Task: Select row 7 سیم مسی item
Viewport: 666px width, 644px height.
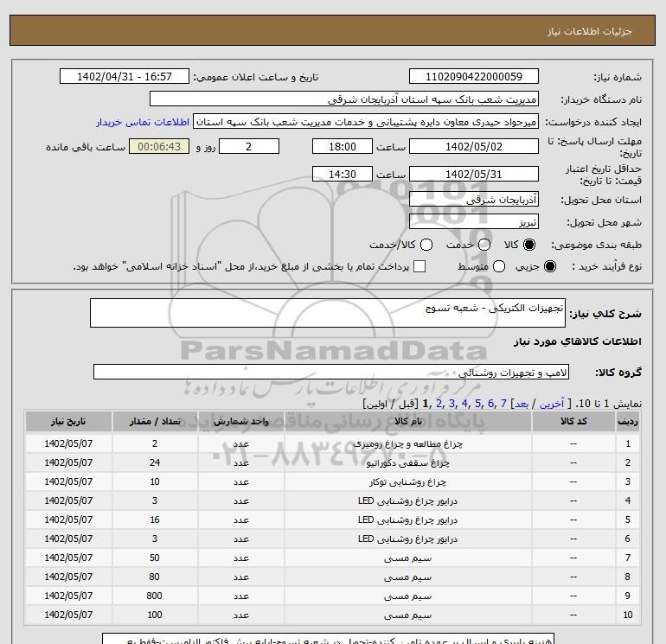Action: pyautogui.click(x=332, y=558)
